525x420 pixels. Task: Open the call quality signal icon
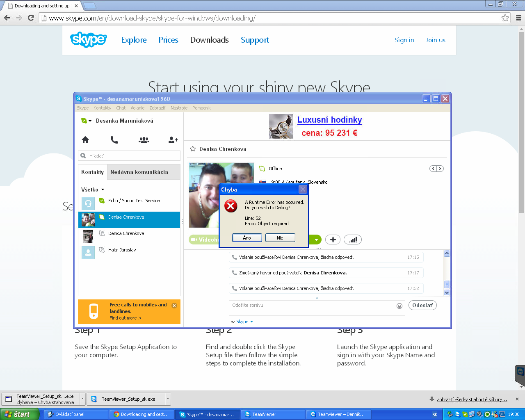pyautogui.click(x=353, y=240)
